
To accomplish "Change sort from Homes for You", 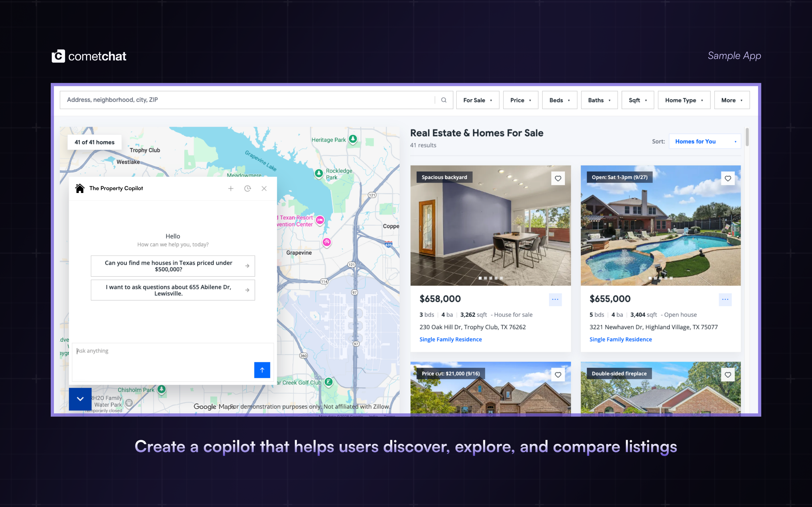I will point(704,141).
